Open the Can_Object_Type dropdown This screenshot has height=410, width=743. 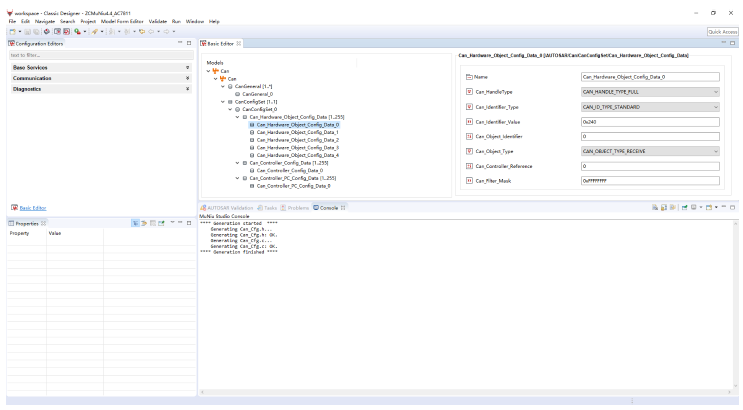650,151
